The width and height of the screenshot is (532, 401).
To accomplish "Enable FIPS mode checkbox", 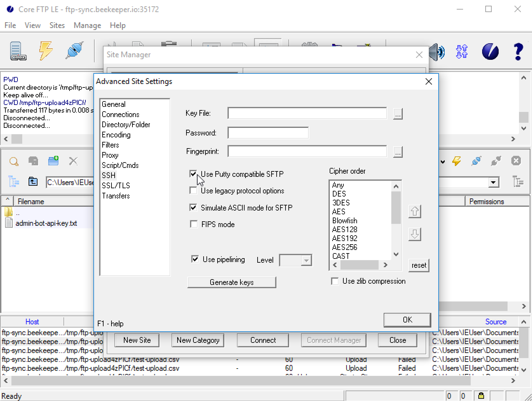I will click(x=193, y=224).
